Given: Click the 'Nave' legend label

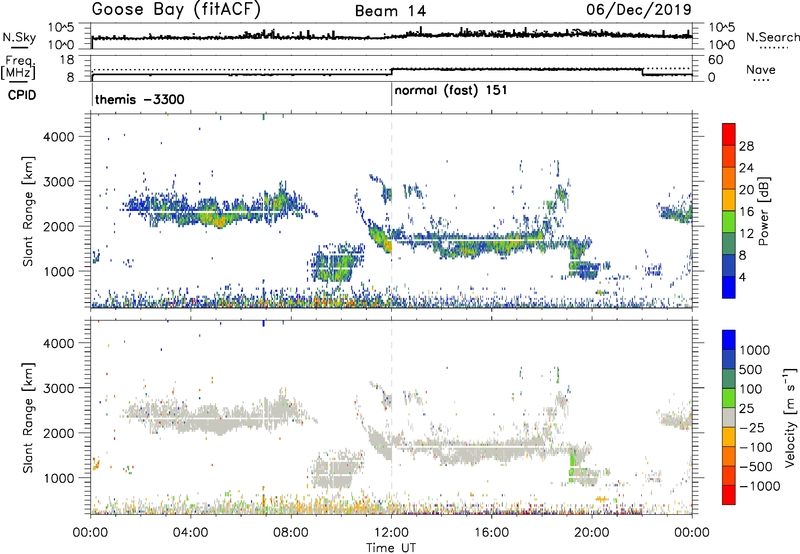Looking at the screenshot, I should (x=761, y=70).
